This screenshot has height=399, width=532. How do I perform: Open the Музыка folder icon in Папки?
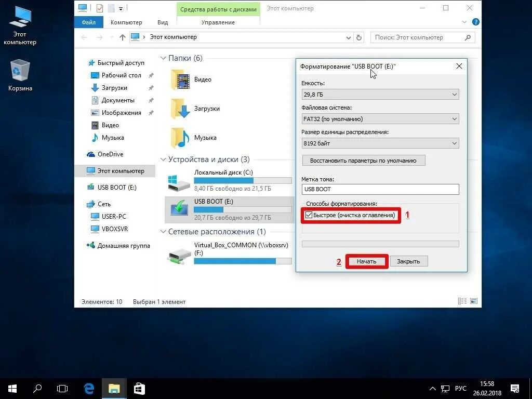[180, 138]
